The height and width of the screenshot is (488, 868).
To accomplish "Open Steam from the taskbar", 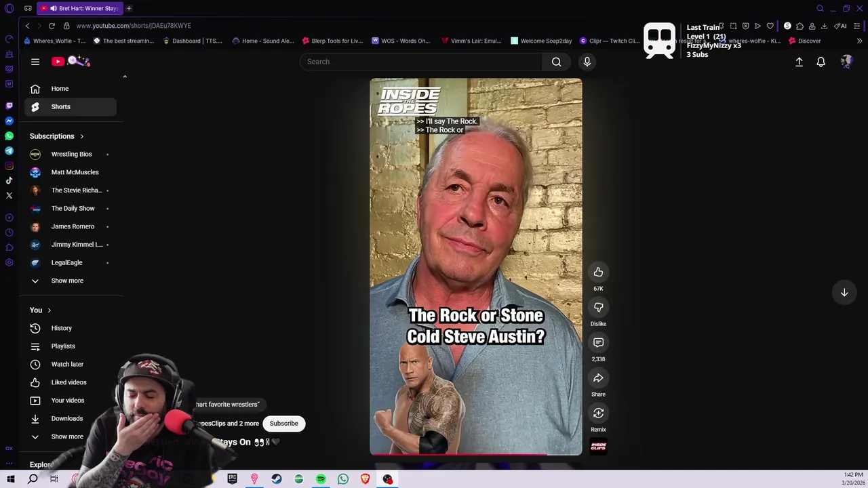I will point(277,479).
